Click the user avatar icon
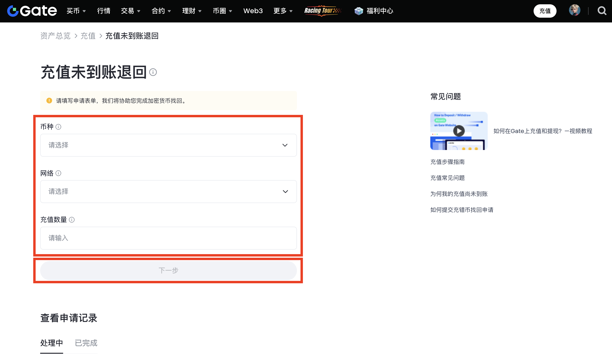 (574, 11)
